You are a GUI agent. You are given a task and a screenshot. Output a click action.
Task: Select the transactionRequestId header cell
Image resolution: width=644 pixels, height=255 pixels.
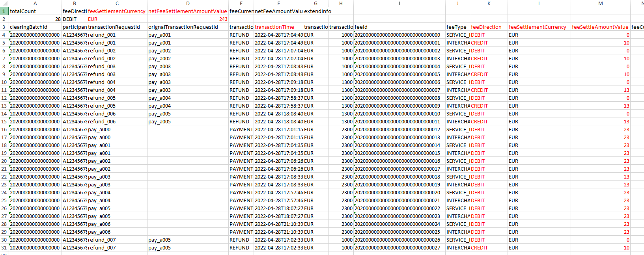tap(117, 27)
